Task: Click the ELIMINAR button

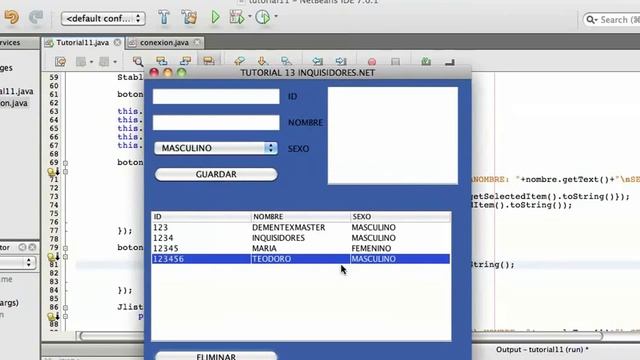Action: [216, 356]
